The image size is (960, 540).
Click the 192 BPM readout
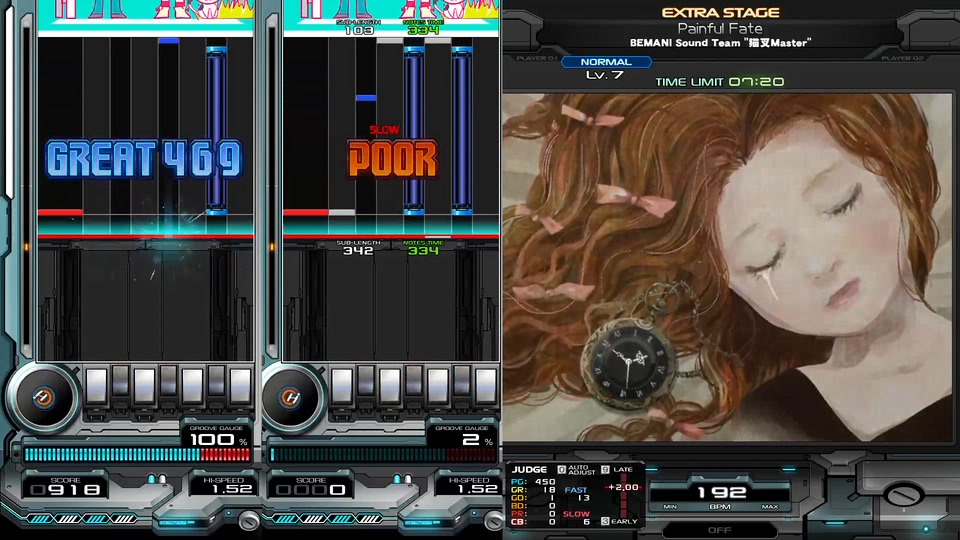(721, 492)
